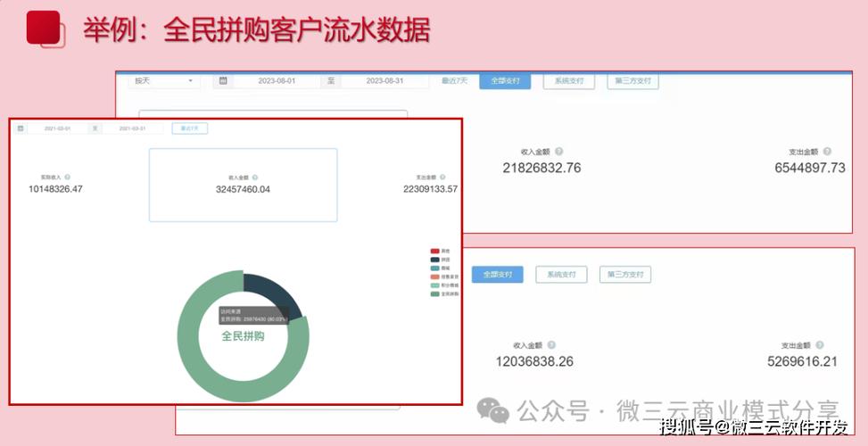
Task: Click help icon beside 支出金额 above 5269616.21
Action: click(819, 345)
